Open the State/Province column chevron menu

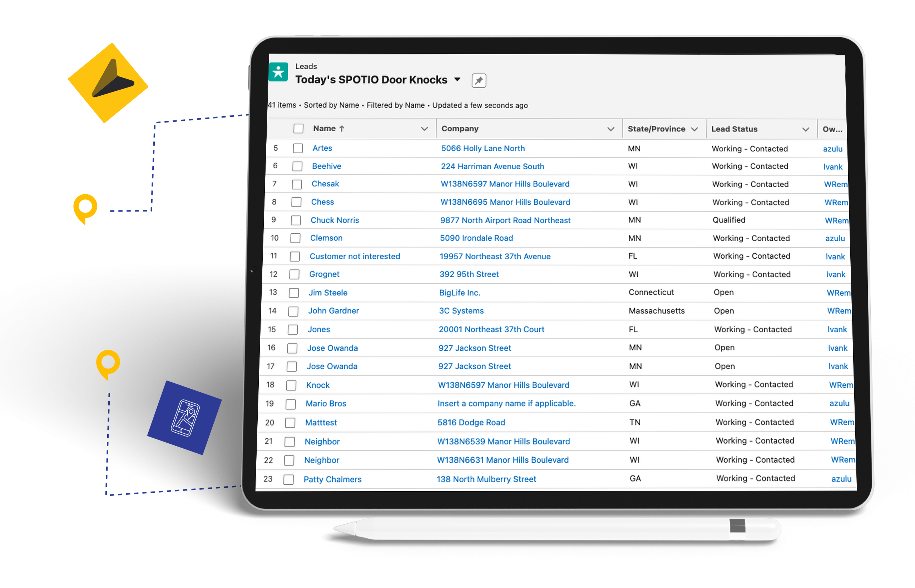tap(694, 129)
